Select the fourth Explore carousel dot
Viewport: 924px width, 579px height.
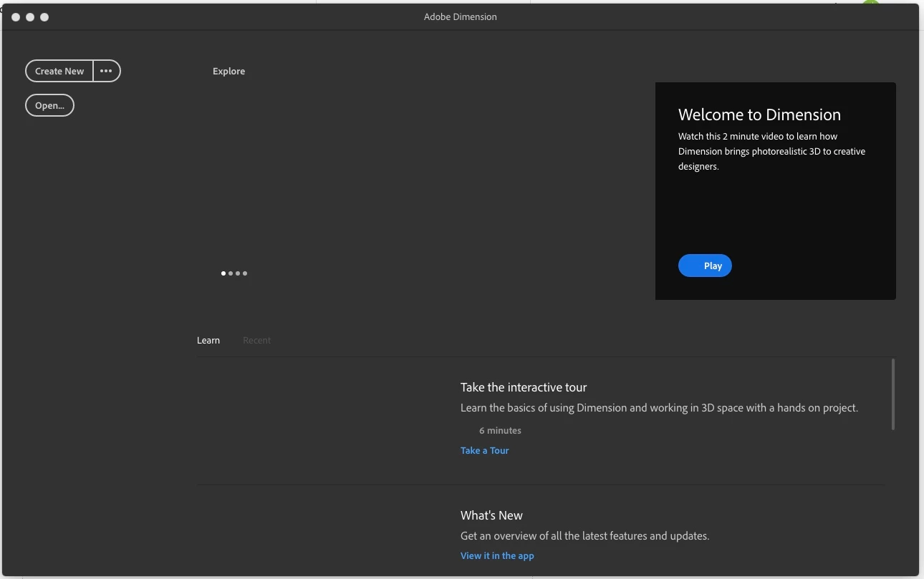[x=245, y=273]
